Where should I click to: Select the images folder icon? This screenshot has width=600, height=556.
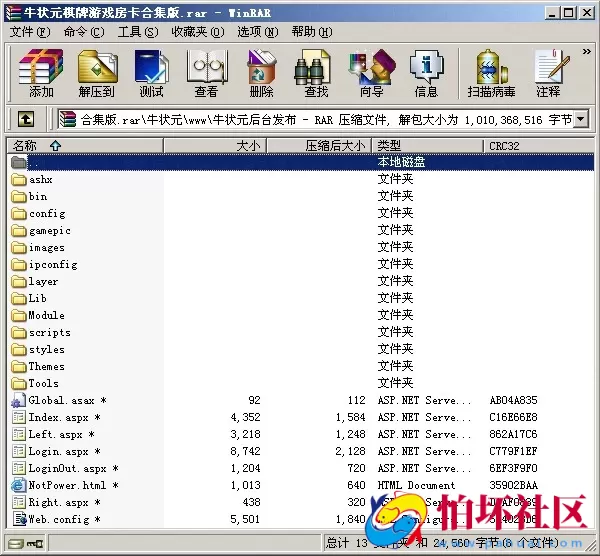point(18,248)
